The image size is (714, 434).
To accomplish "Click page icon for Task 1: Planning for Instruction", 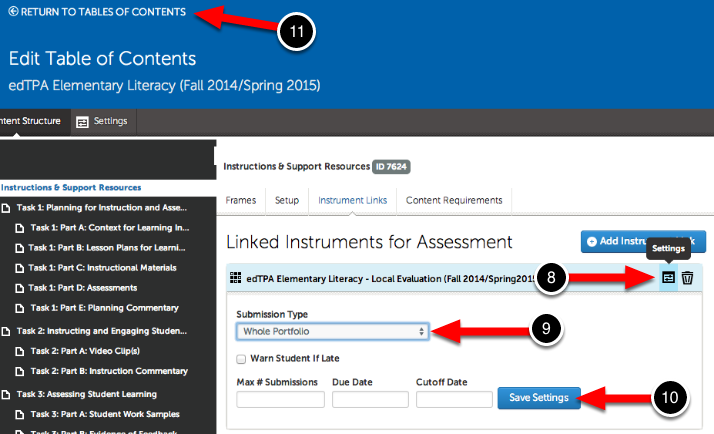I will click(6, 208).
